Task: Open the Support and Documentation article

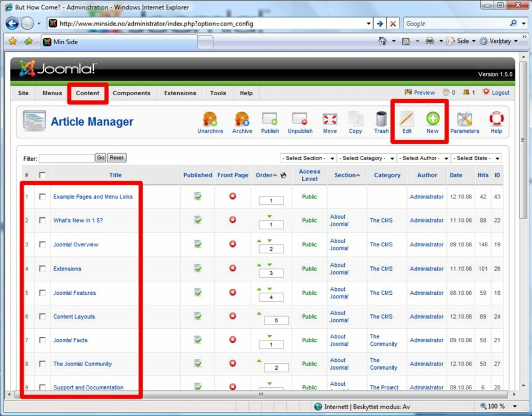Action: pos(88,387)
